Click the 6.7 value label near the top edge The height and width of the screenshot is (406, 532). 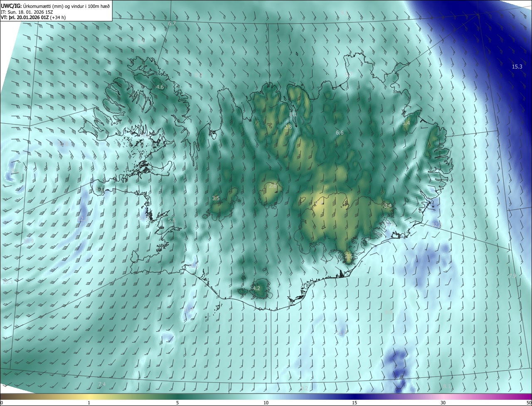(x=172, y=24)
